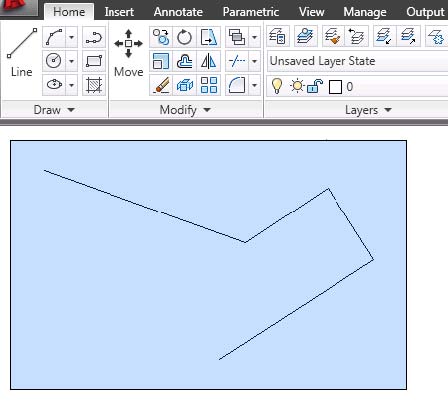
Task: Pick the Rectangular Array tool
Action: coord(209,85)
